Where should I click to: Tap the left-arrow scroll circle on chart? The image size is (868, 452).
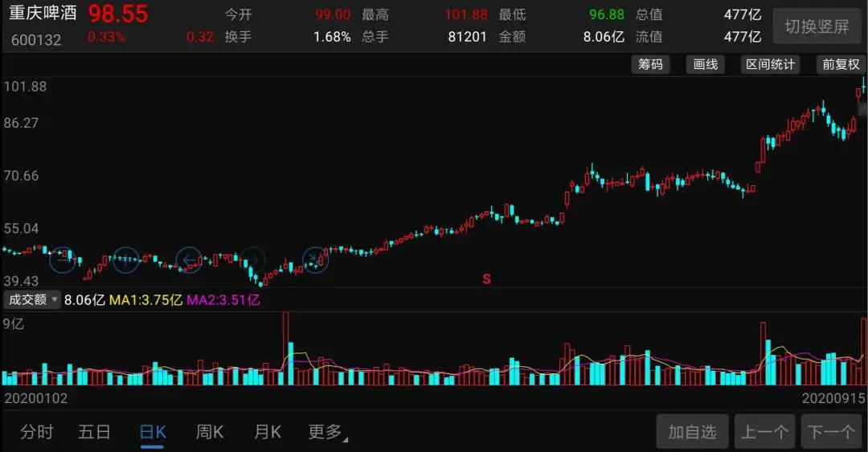(190, 259)
